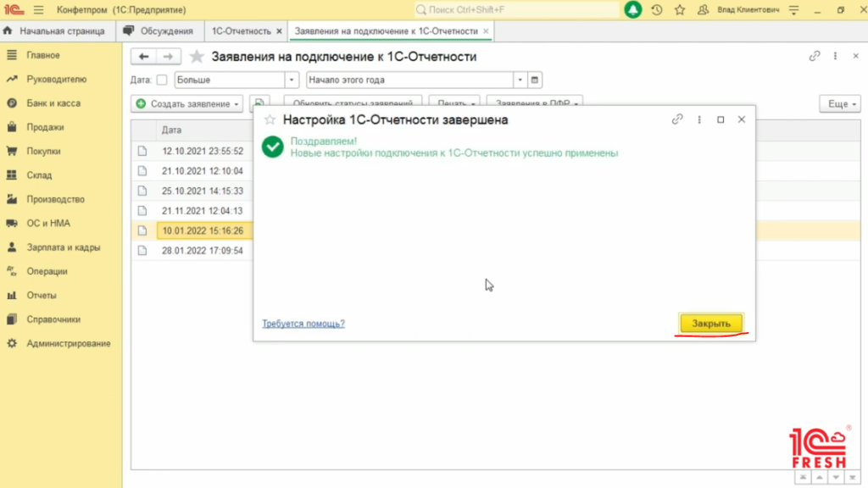Select row 21.10.2021 12:10:04
The height and width of the screenshot is (488, 868).
pos(203,171)
